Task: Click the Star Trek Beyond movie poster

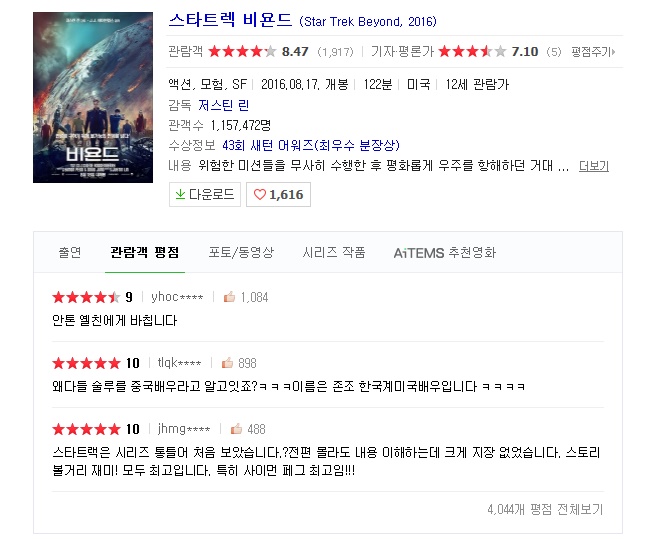Action: (93, 97)
